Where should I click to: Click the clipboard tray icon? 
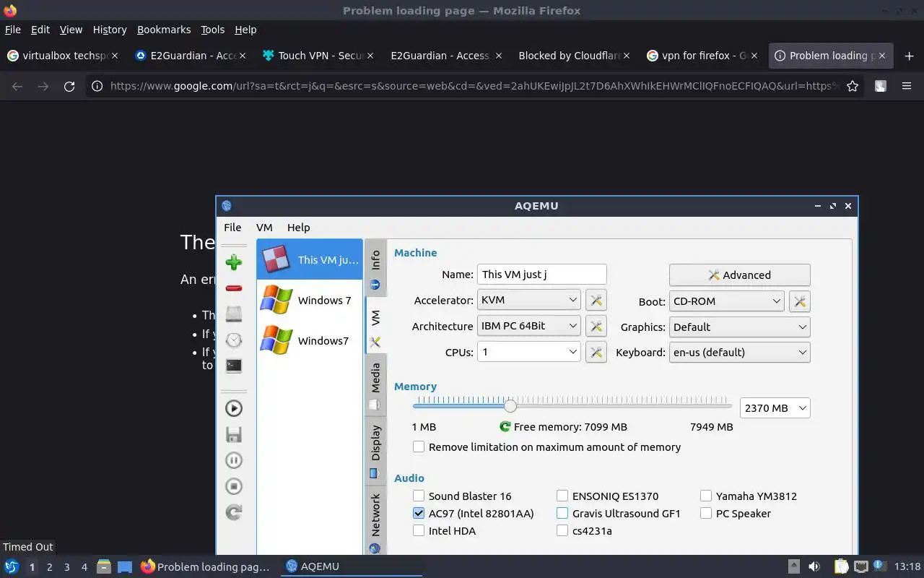[x=841, y=566]
